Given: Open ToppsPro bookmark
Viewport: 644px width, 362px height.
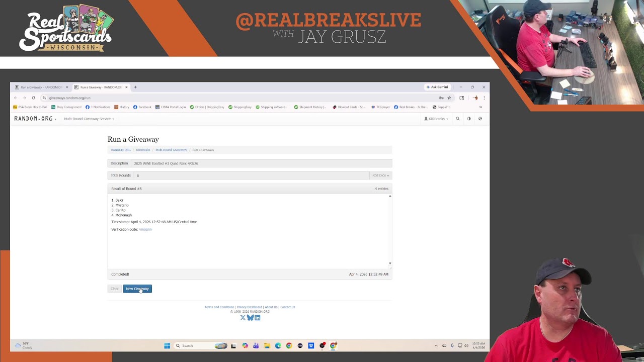Looking at the screenshot, I should tap(441, 107).
